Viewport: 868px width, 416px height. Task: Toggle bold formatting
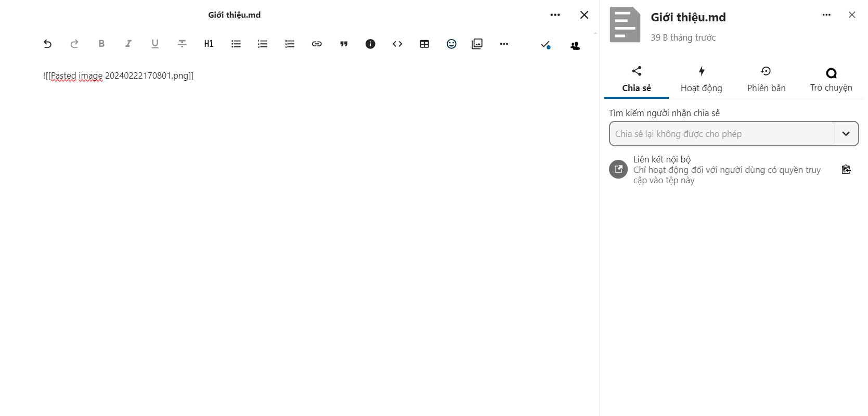coord(101,44)
